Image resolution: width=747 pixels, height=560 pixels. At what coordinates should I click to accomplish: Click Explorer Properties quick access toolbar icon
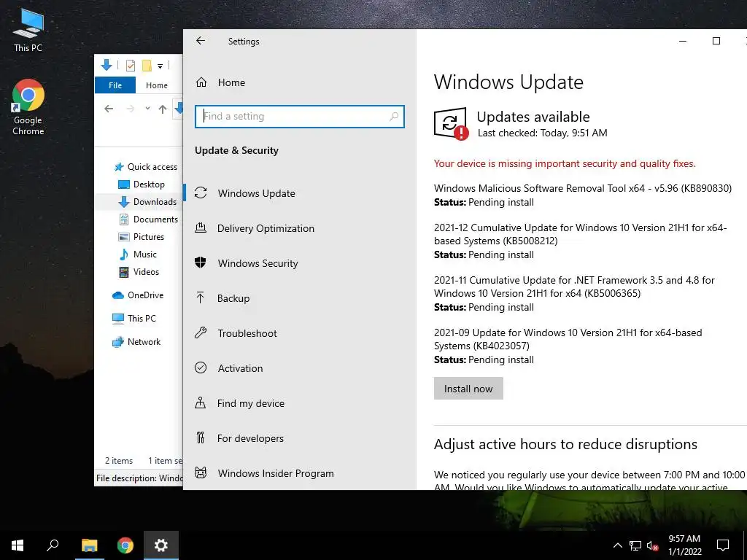point(130,65)
